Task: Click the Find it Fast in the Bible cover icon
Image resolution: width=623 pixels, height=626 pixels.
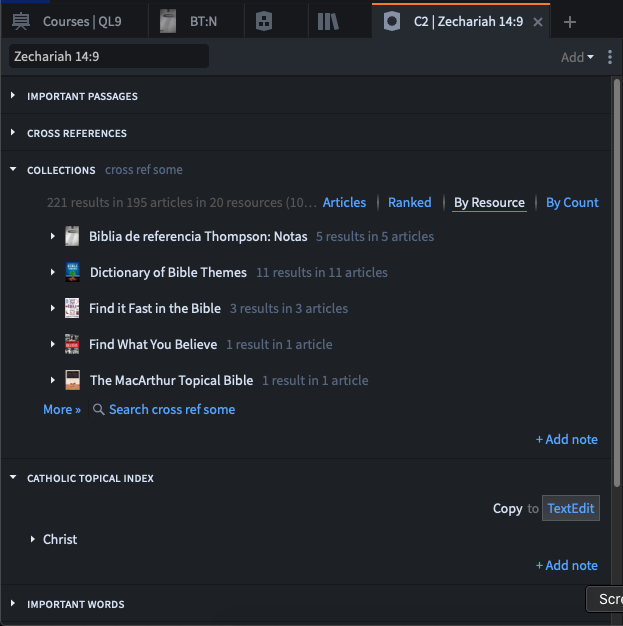Action: click(x=72, y=308)
